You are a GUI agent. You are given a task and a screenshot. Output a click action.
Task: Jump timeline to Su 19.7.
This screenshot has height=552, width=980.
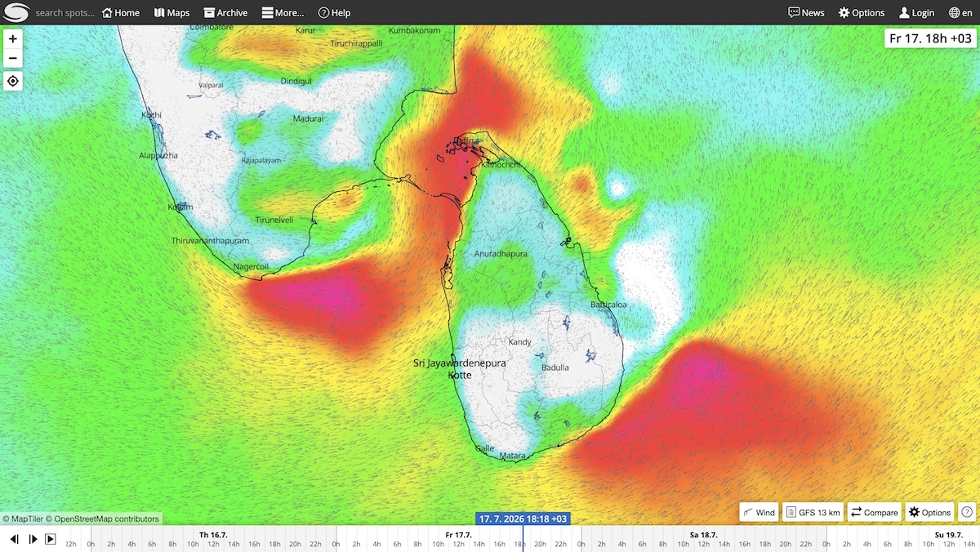pyautogui.click(x=949, y=535)
